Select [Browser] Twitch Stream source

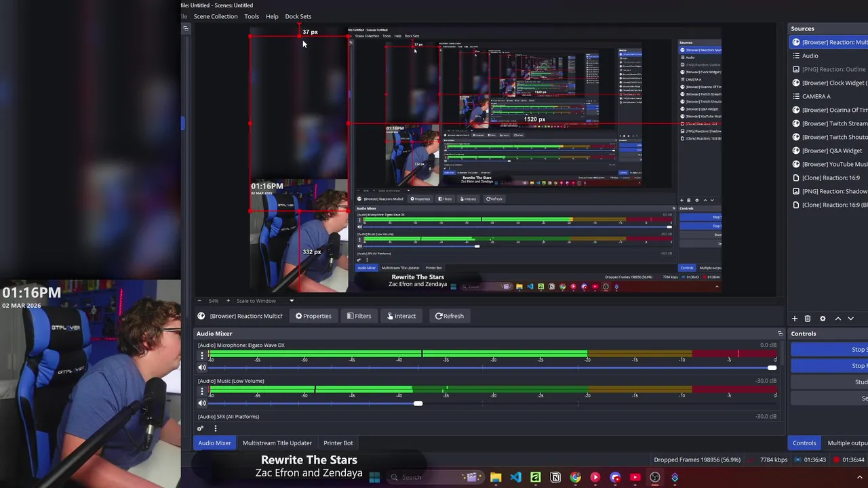pos(829,123)
